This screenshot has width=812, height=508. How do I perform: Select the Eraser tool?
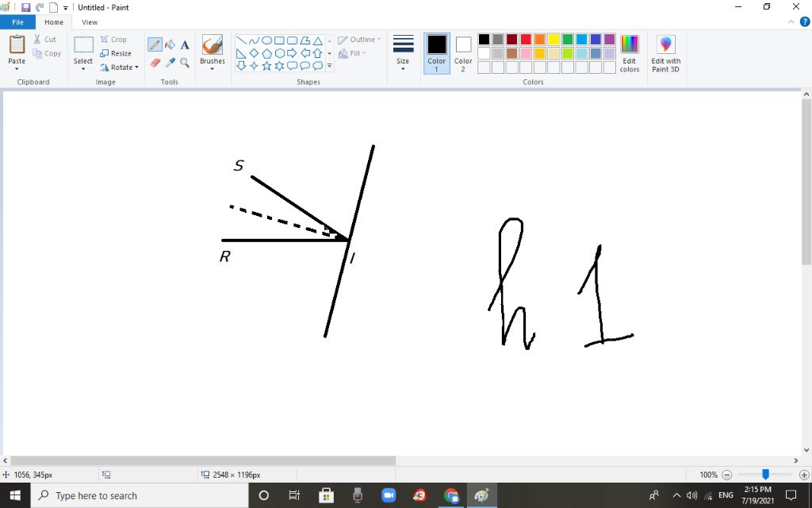[155, 63]
